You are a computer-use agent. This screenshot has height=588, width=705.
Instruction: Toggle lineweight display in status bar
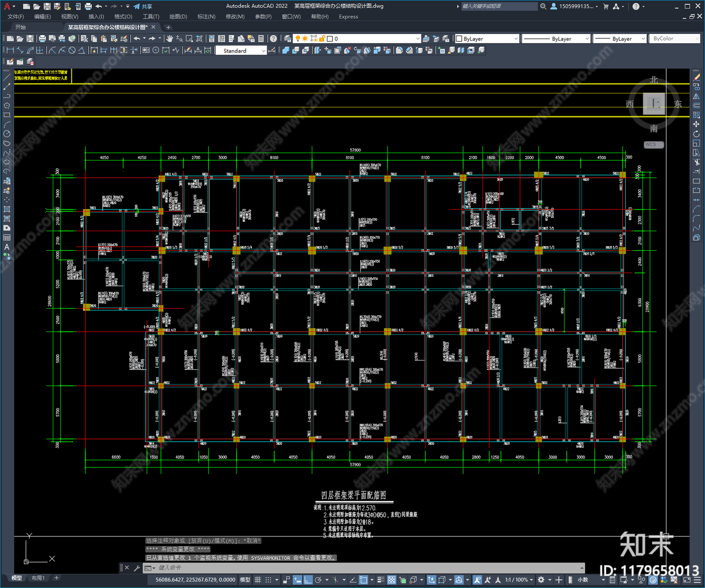tap(381, 580)
